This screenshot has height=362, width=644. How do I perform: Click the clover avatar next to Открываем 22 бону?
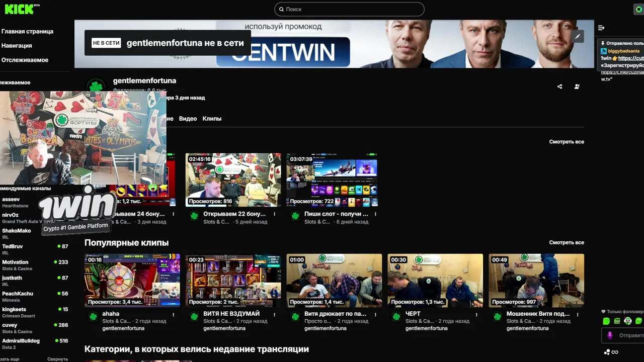tap(194, 216)
